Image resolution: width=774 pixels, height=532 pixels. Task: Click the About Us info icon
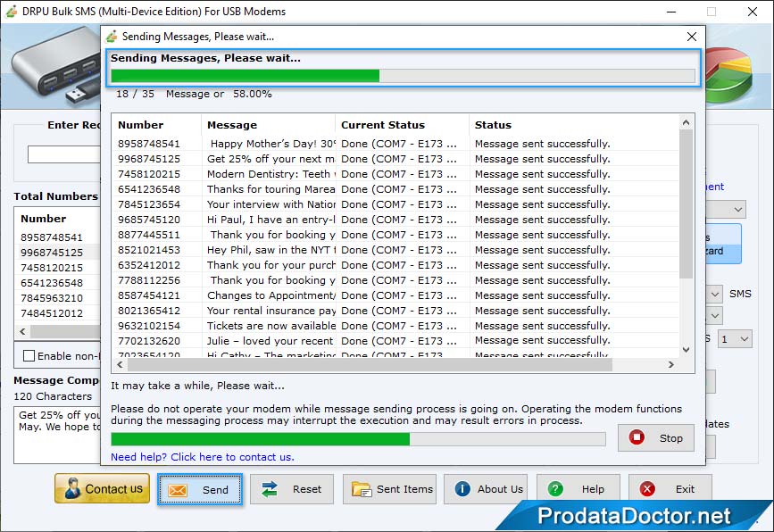click(x=462, y=488)
